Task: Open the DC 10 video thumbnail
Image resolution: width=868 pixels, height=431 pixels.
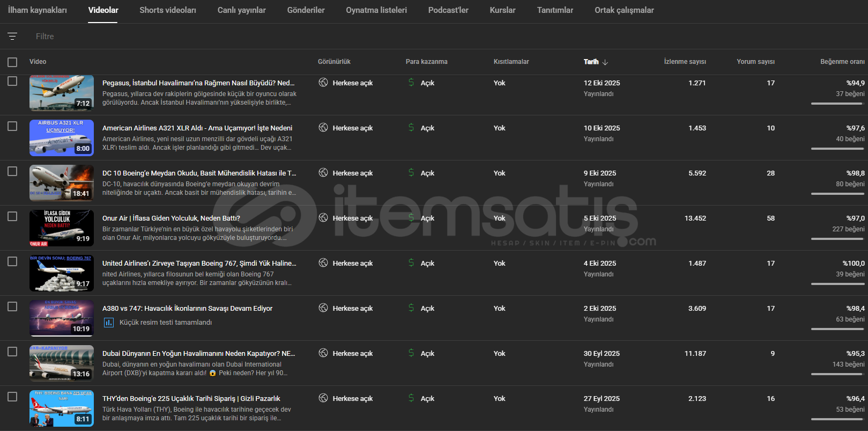Action: [62, 182]
